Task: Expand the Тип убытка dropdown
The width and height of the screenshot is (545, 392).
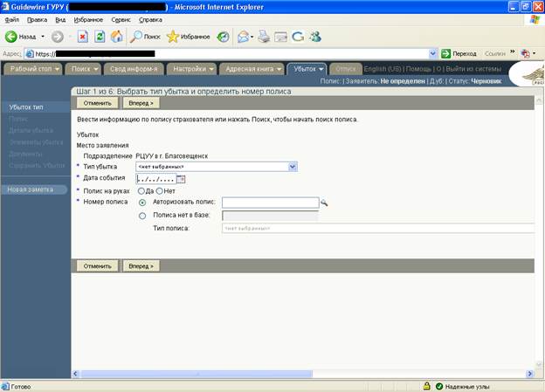Action: click(293, 166)
